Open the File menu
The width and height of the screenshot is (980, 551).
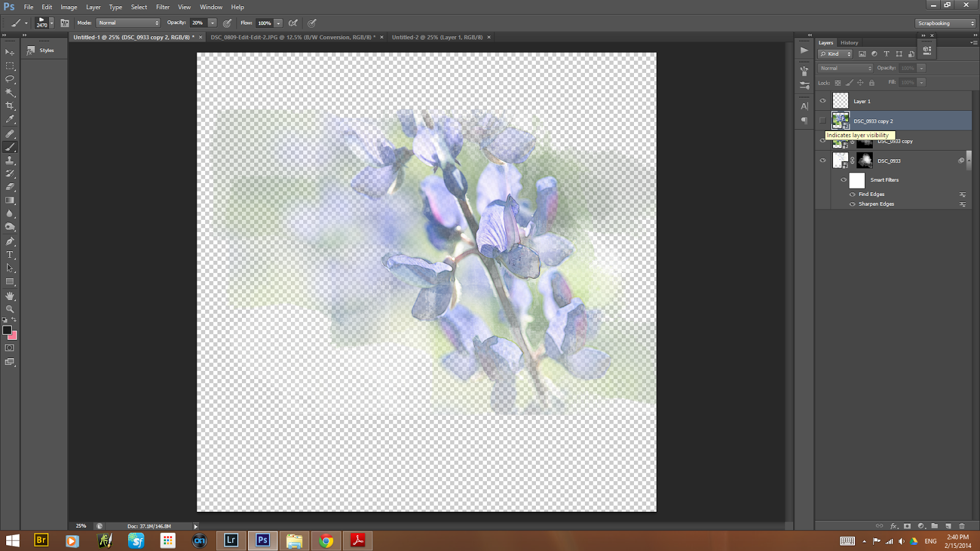[29, 7]
